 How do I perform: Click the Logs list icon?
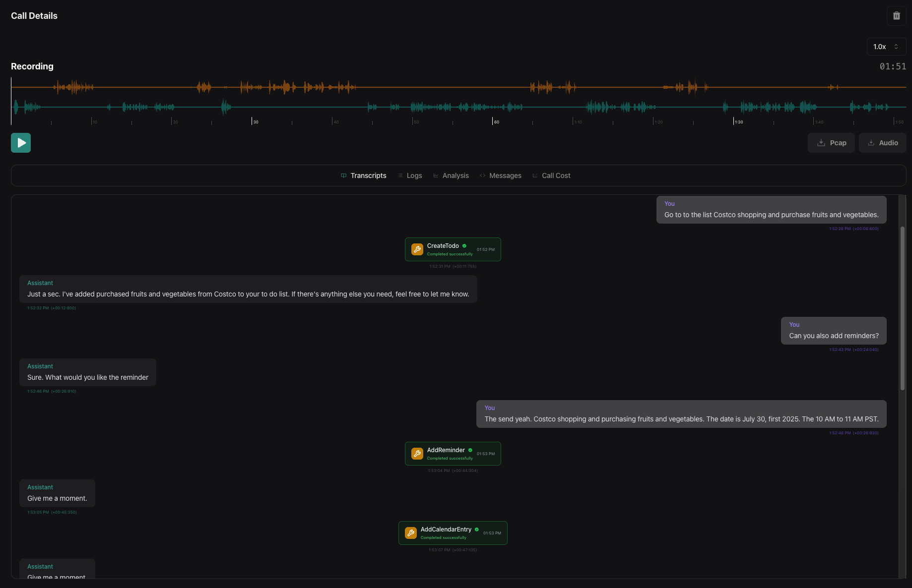(x=401, y=176)
